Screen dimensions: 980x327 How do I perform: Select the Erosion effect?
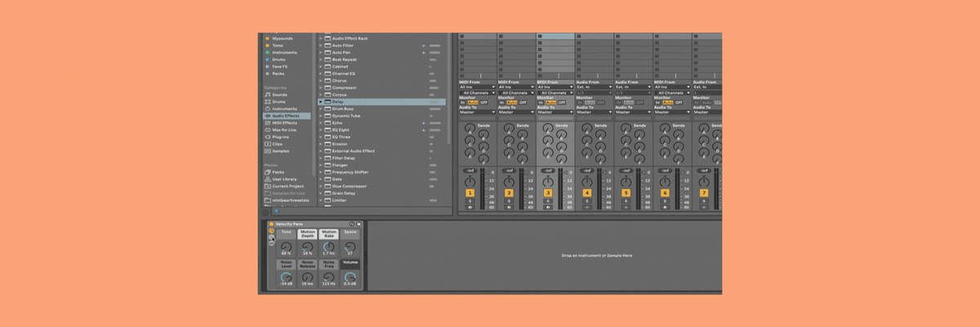click(341, 144)
